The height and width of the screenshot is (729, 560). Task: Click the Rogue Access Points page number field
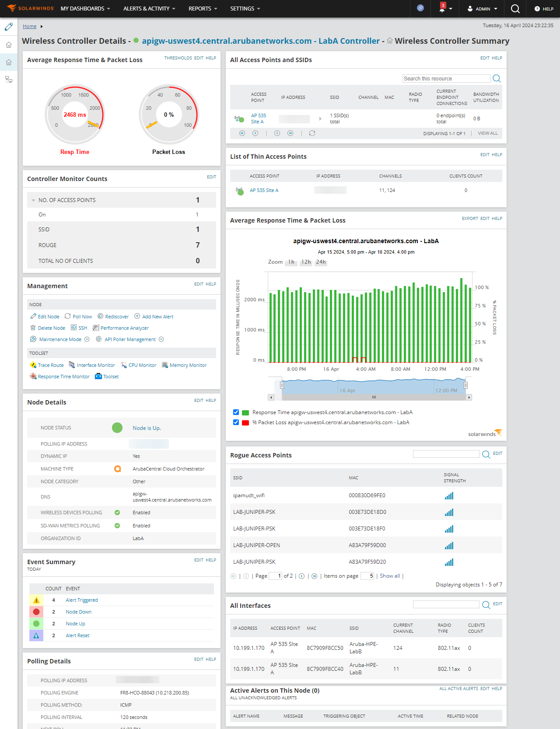coord(276,576)
